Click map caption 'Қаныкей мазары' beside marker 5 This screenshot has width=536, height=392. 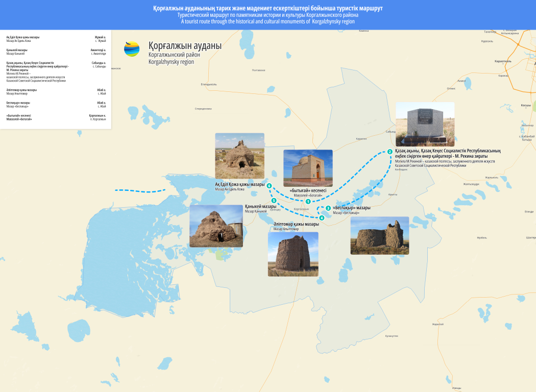point(260,206)
